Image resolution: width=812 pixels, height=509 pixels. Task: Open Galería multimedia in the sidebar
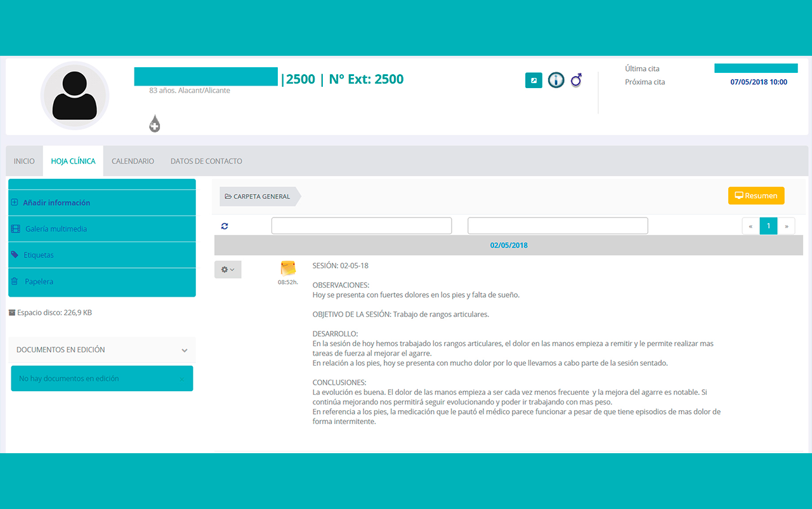pyautogui.click(x=56, y=229)
